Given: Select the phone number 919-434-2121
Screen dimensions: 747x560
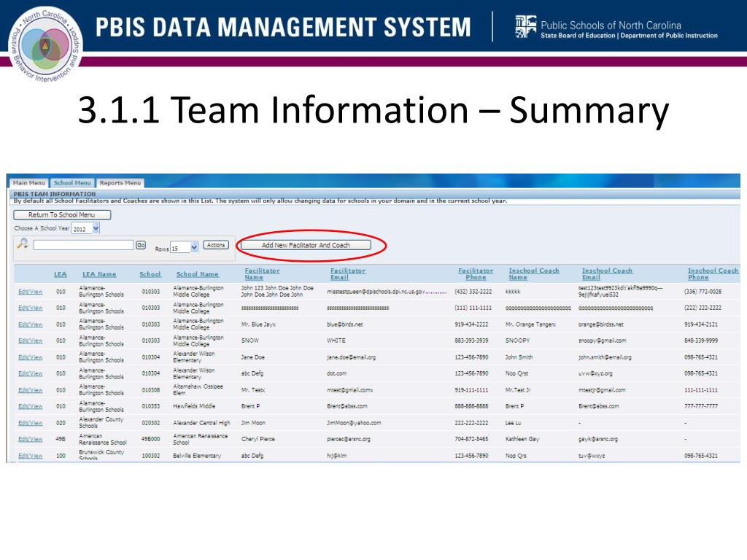Looking at the screenshot, I should (701, 324).
